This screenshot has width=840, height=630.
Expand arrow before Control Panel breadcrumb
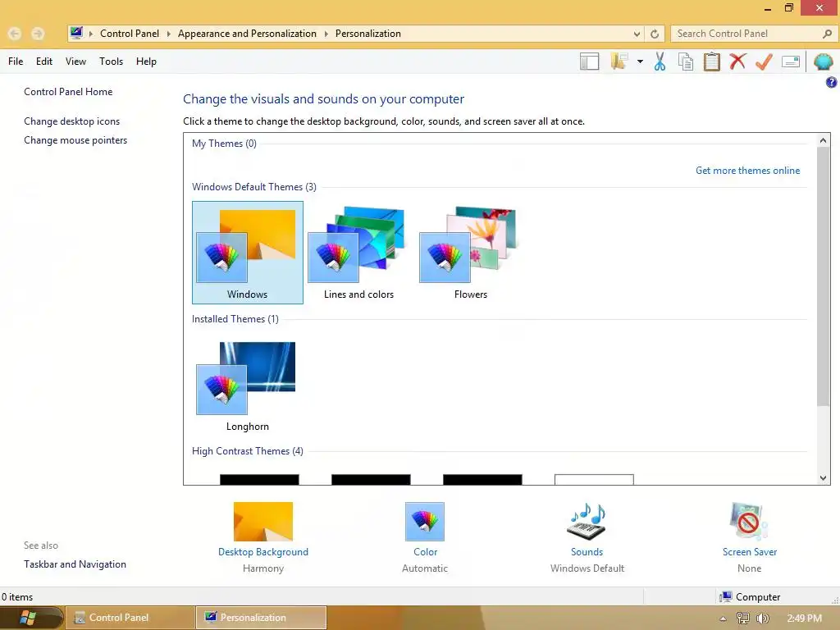click(x=91, y=34)
